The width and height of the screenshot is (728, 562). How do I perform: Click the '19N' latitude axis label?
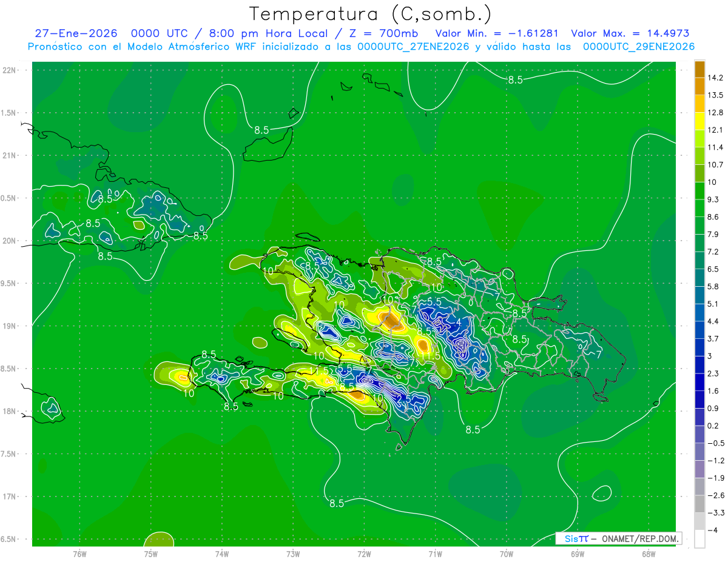[10, 326]
